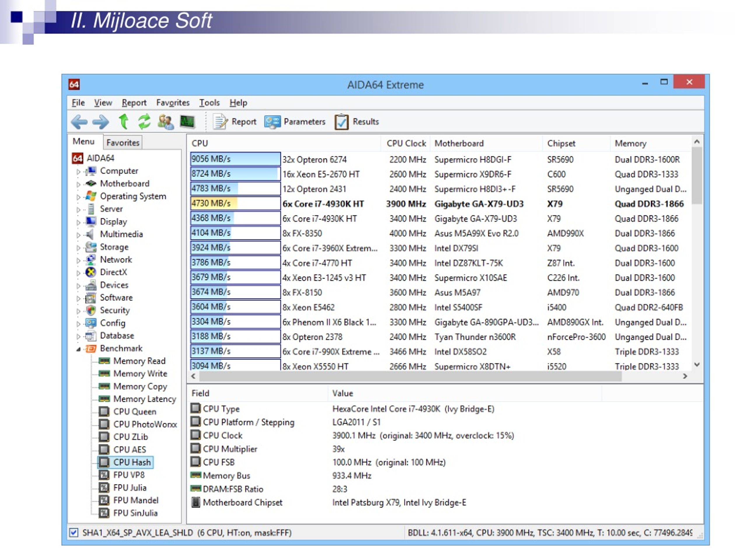Select the Computer tree icon
Screen dimensions: 747x560
[x=90, y=171]
